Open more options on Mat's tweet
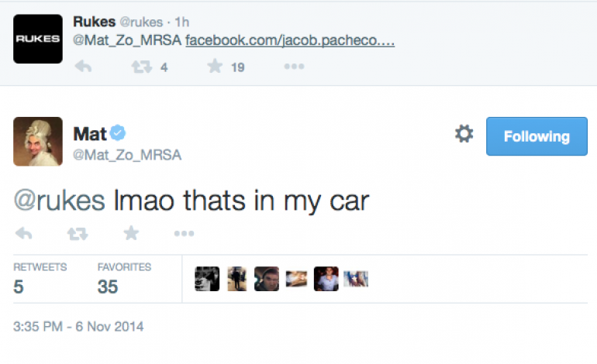 point(184,233)
